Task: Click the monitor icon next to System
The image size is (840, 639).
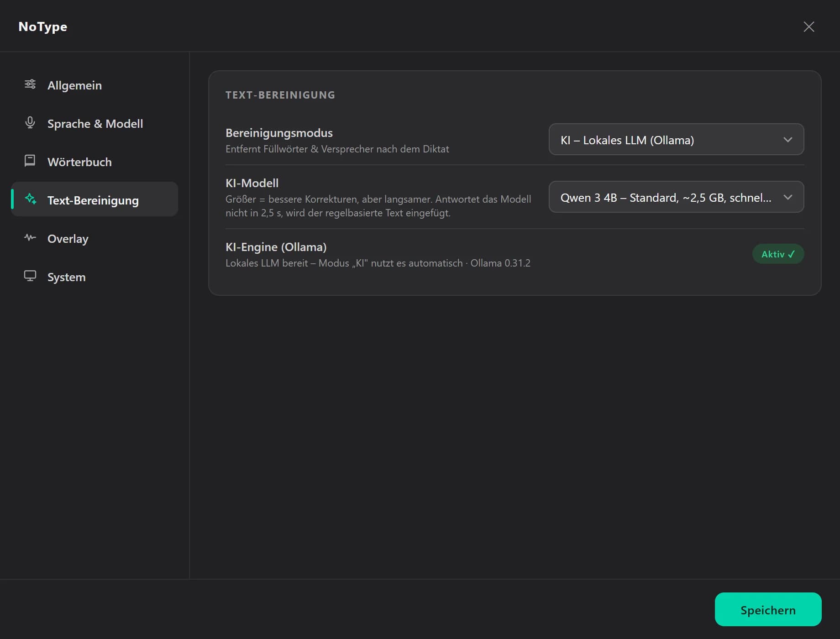Action: (x=30, y=276)
